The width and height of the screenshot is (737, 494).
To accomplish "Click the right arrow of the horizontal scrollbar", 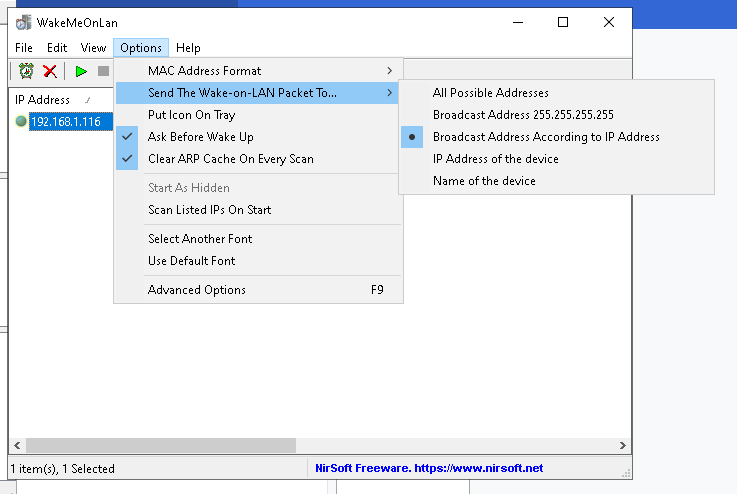I will (623, 446).
